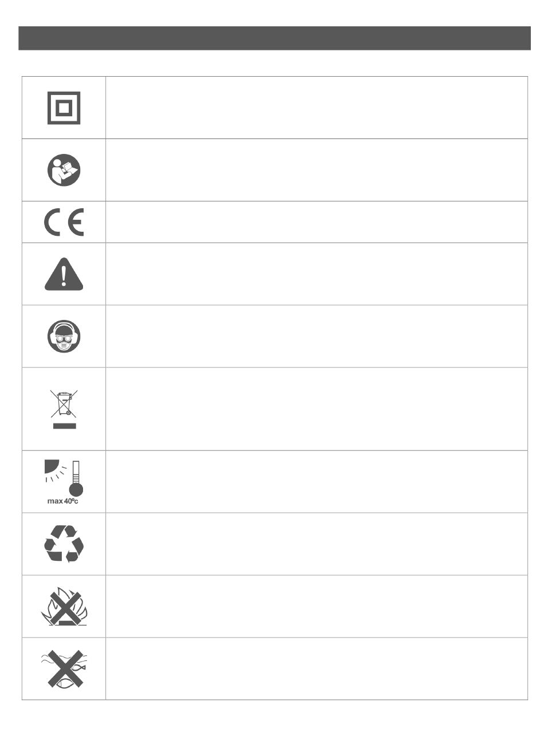Click the empty cell beside the CE mark
The height and width of the screenshot is (756, 544).
(316, 222)
